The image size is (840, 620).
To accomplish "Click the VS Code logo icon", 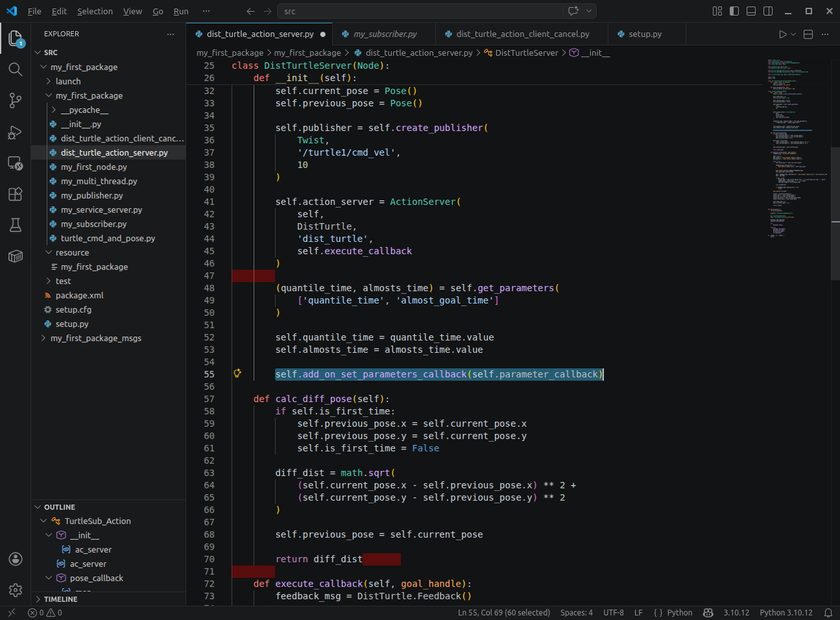I will pos(12,11).
